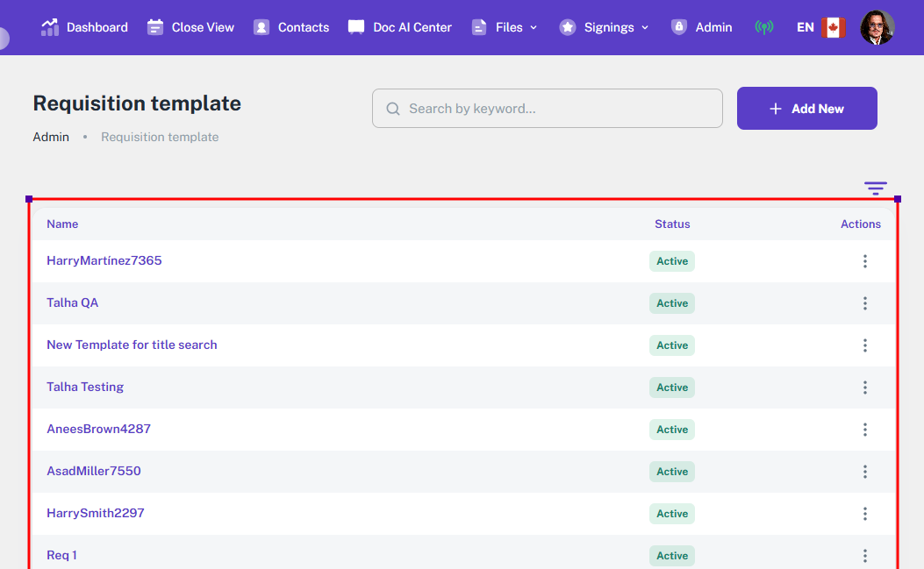Click the green broadcast signal icon
The width and height of the screenshot is (924, 569).
[764, 27]
